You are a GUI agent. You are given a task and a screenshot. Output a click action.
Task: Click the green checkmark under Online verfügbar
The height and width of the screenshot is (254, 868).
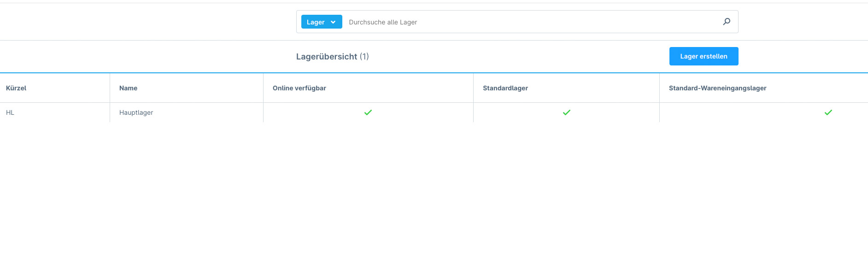[x=368, y=112]
